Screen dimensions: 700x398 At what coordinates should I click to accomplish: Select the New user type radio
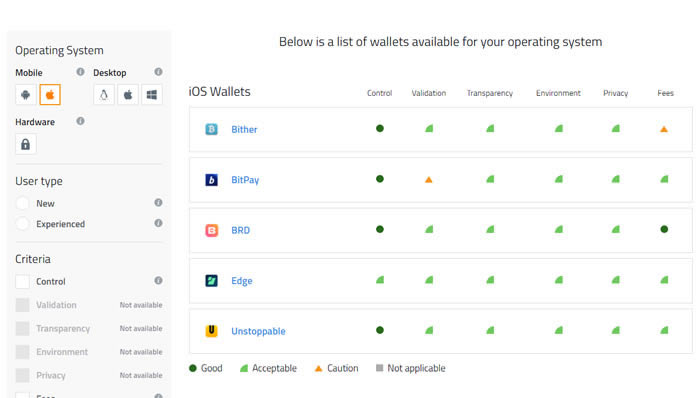pos(22,203)
